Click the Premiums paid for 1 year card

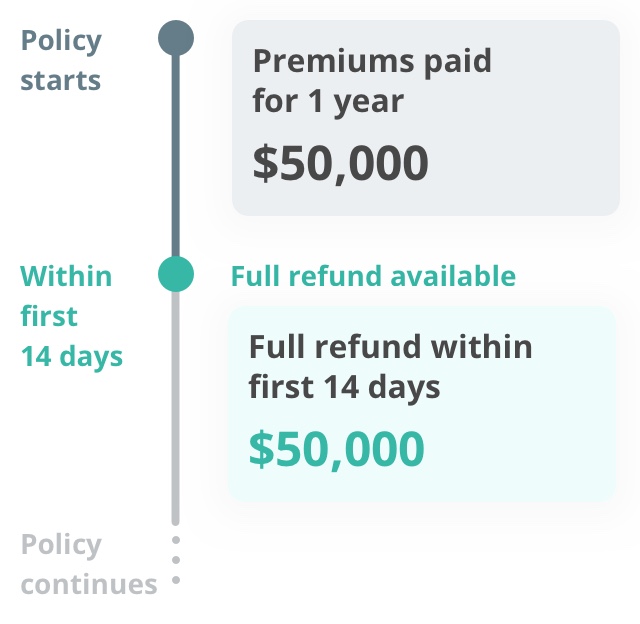(x=426, y=118)
